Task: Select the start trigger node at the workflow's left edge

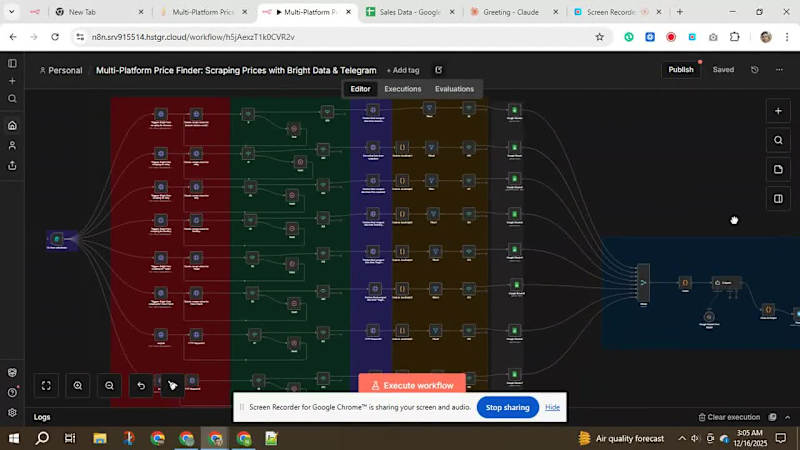Action: coord(57,239)
